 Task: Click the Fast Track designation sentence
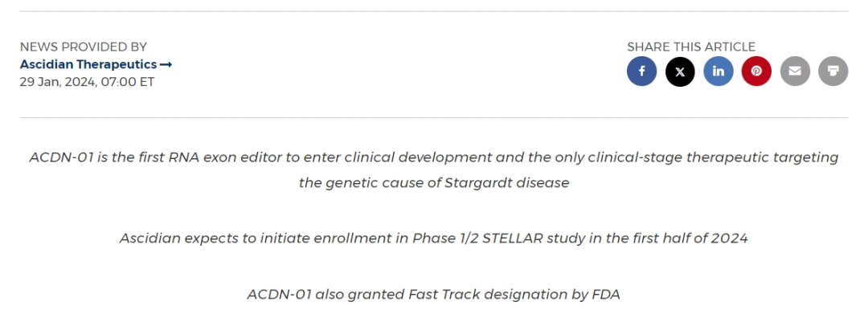[433, 294]
